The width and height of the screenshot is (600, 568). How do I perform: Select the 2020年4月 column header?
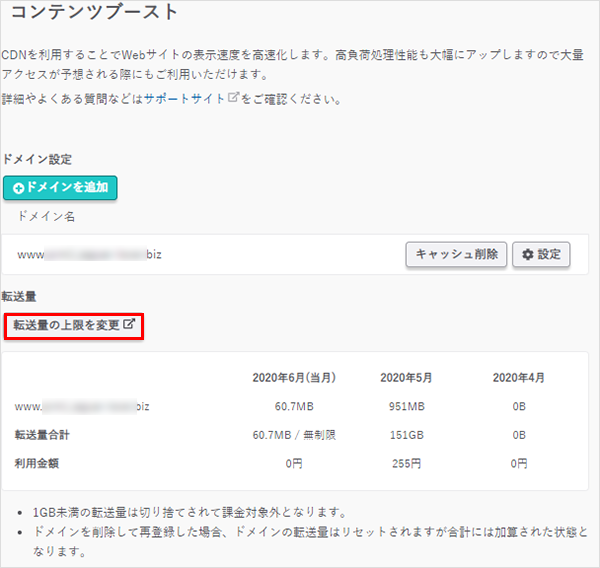coord(518,378)
